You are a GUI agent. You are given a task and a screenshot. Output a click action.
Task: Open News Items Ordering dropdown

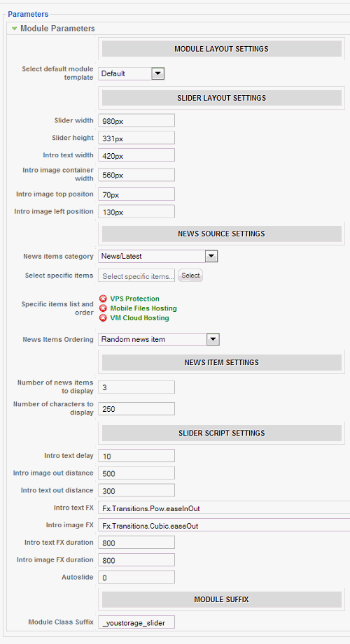click(x=213, y=339)
